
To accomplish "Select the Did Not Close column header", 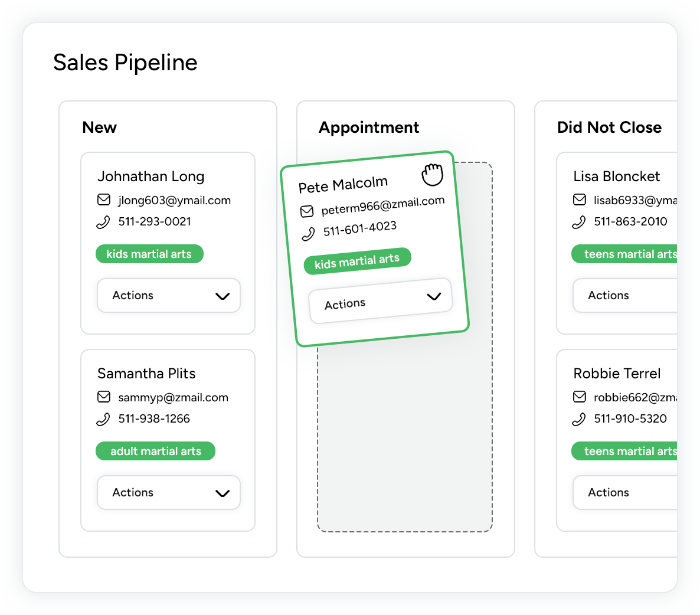I will (609, 127).
